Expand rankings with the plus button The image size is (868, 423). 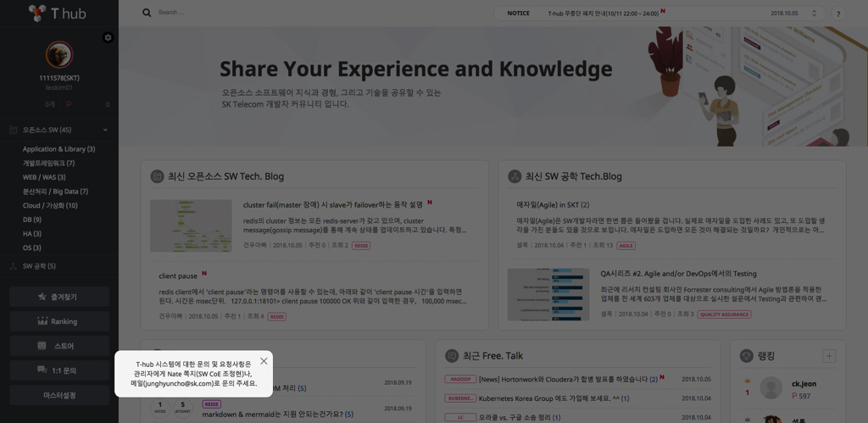[829, 356]
